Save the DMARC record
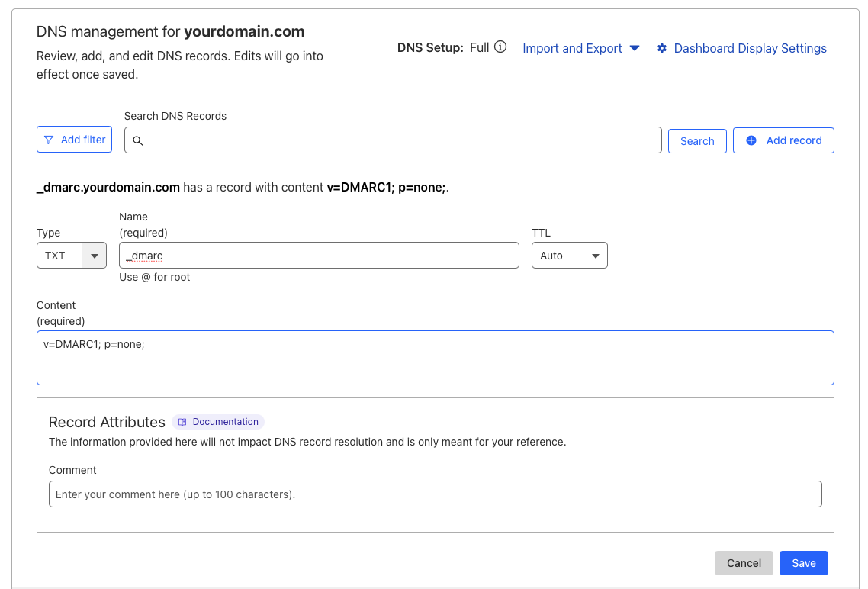This screenshot has height=589, width=868. tap(803, 563)
